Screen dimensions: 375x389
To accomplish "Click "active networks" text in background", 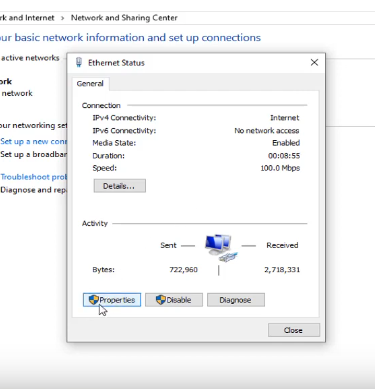I will pyautogui.click(x=30, y=58).
